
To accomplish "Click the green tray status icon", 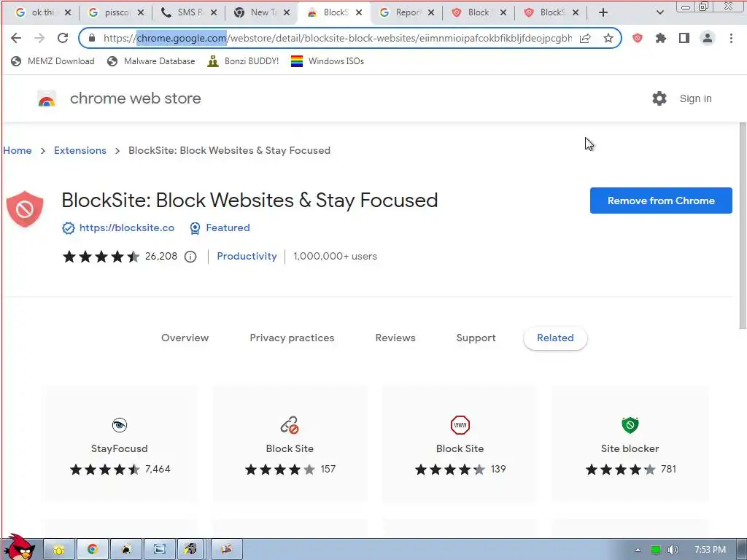I will coord(656,550).
